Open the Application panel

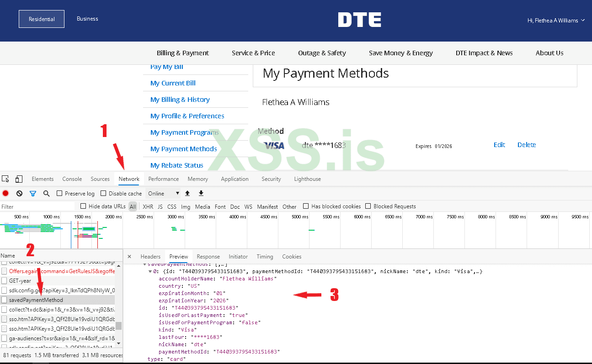tap(235, 179)
